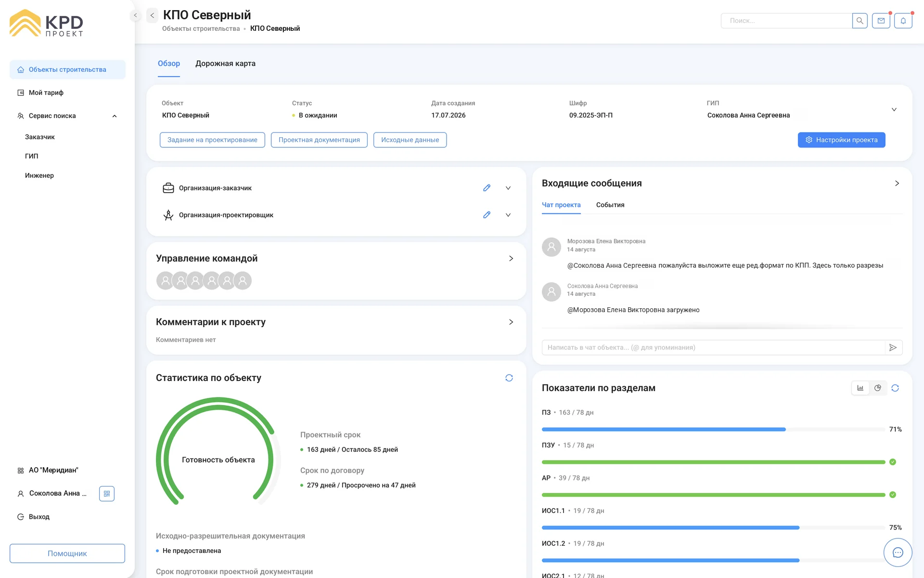
Task: Refresh Статистика по объекту
Action: click(509, 378)
